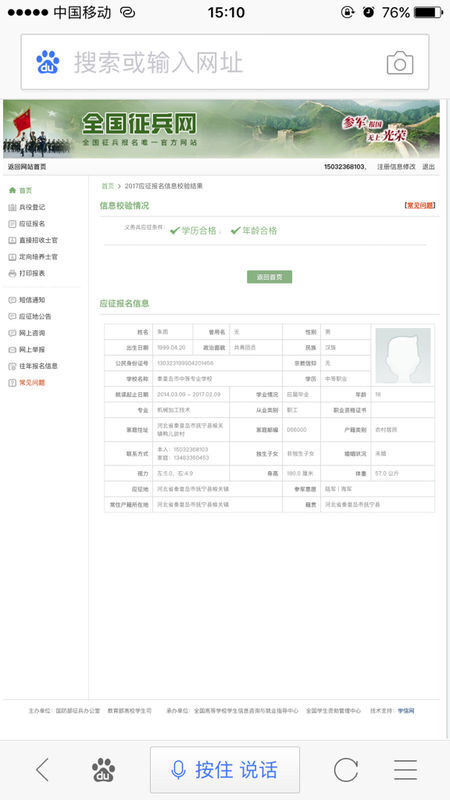This screenshot has height=800, width=450.
Task: Open 打印报表 printer item in sidebar
Action: (27, 273)
